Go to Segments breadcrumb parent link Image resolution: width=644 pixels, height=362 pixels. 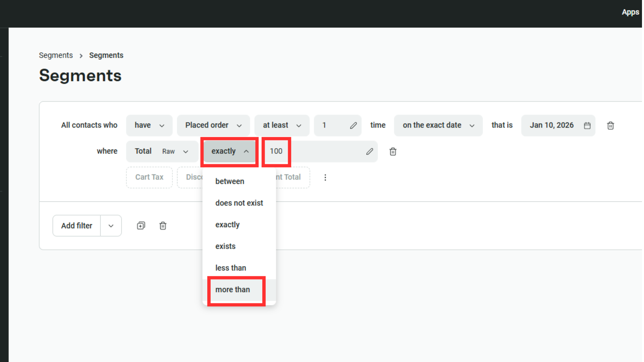(56, 55)
